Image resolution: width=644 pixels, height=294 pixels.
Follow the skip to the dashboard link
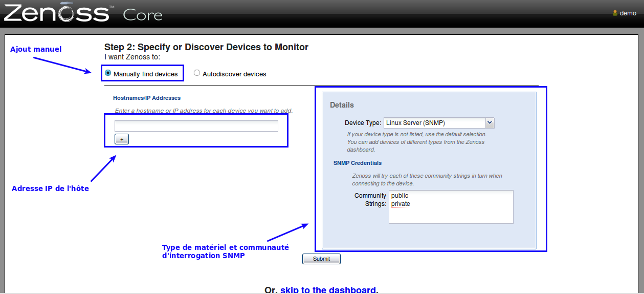click(x=329, y=290)
